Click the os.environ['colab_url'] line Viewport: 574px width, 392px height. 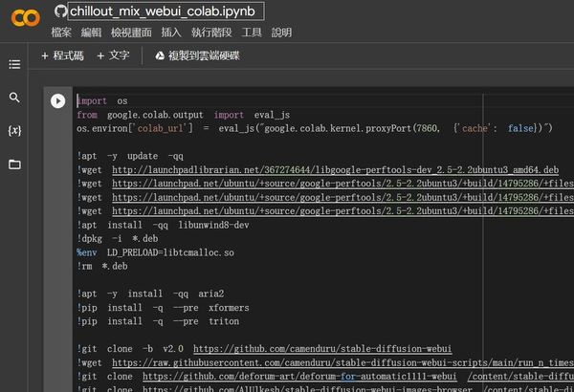tap(315, 128)
